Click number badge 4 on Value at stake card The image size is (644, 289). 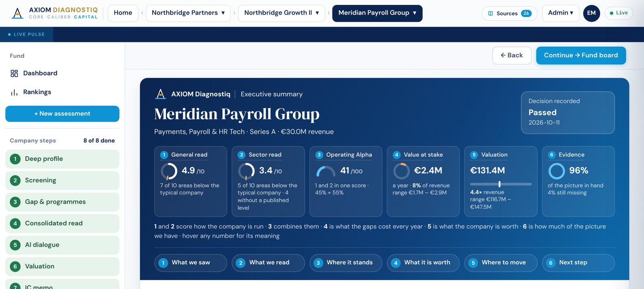tap(396, 155)
